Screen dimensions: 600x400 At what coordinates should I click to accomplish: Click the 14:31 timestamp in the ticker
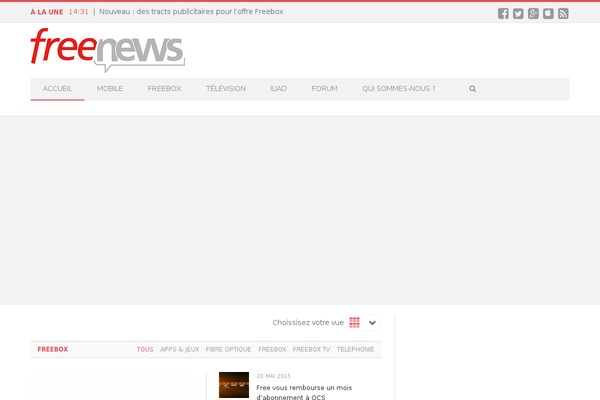[78, 12]
